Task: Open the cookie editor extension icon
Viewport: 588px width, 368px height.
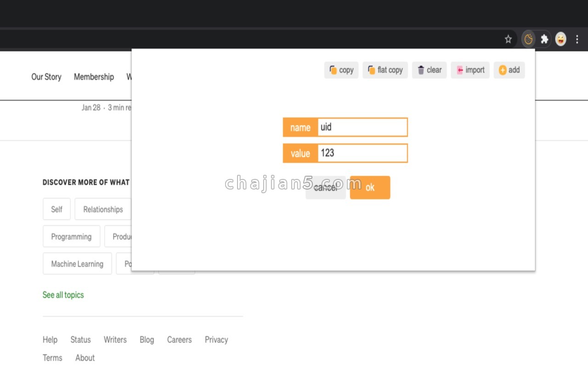Action: (529, 39)
